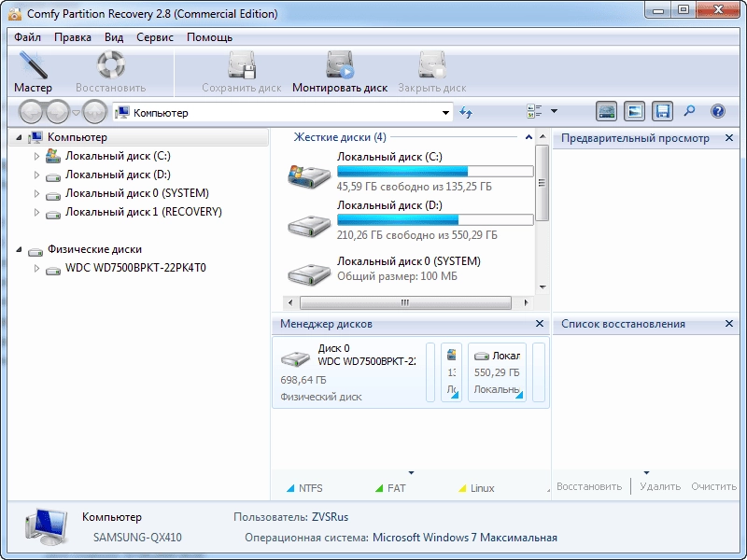Open the address bar Компьютер dropdown

coord(445,113)
